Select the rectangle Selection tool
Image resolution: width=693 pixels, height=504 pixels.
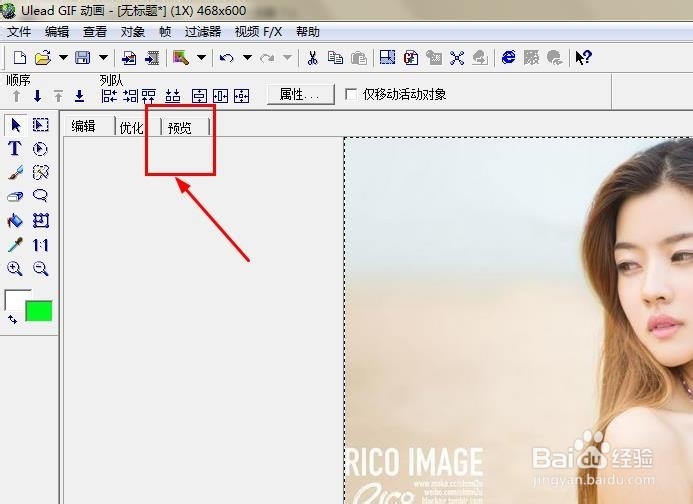(40, 125)
